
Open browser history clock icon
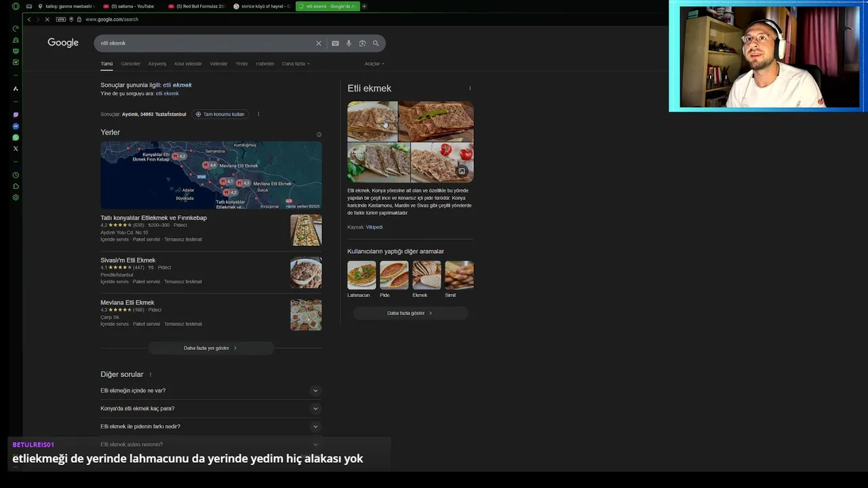tap(16, 175)
